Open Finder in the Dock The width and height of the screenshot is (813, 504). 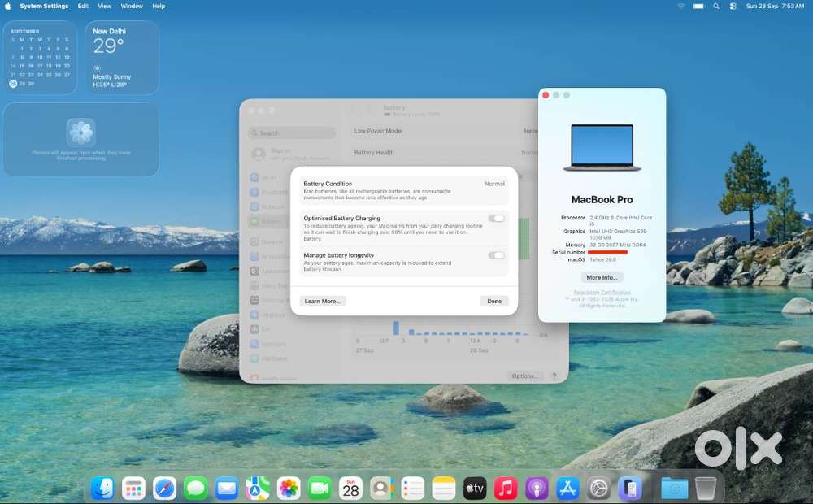(102, 488)
